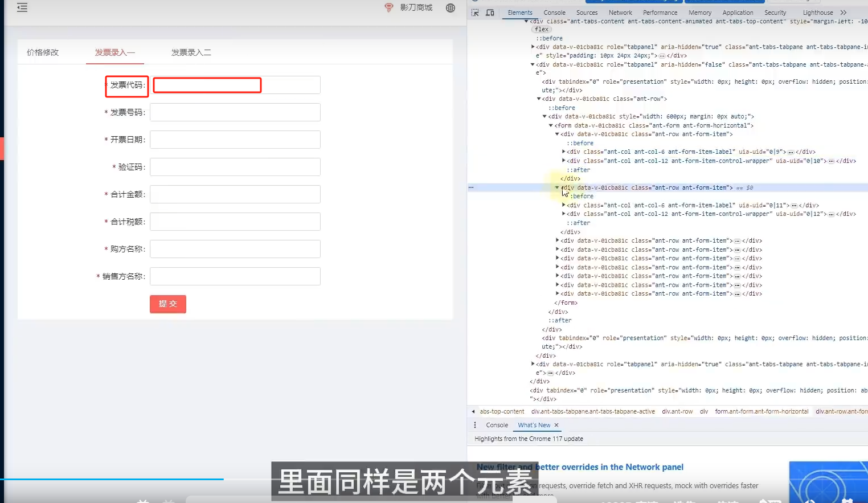Show more DevTools tabs chevron
The image size is (868, 503).
[844, 13]
